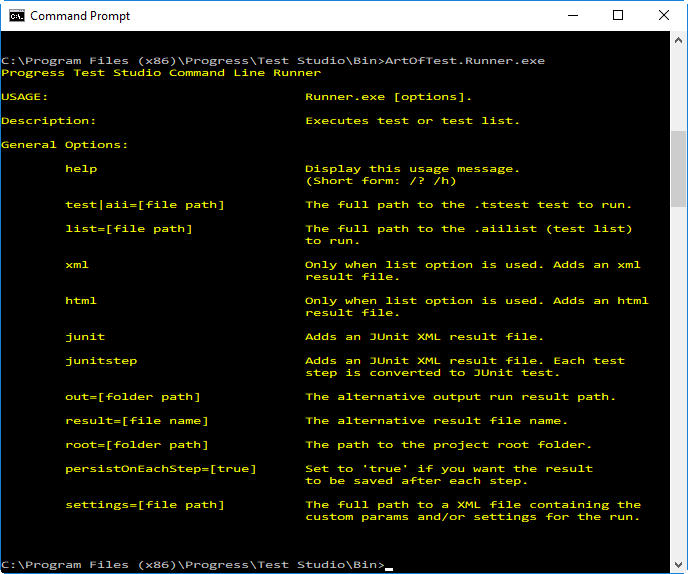Click the vertical scrollbar thumb
Viewport: 688px width, 574px height.
pos(678,169)
